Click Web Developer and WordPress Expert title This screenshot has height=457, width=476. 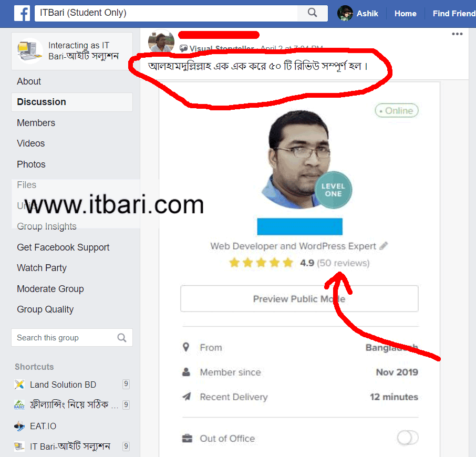(293, 246)
